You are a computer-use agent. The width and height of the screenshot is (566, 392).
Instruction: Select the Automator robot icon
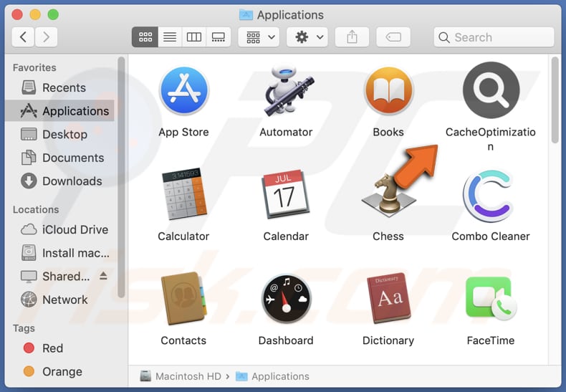point(289,90)
